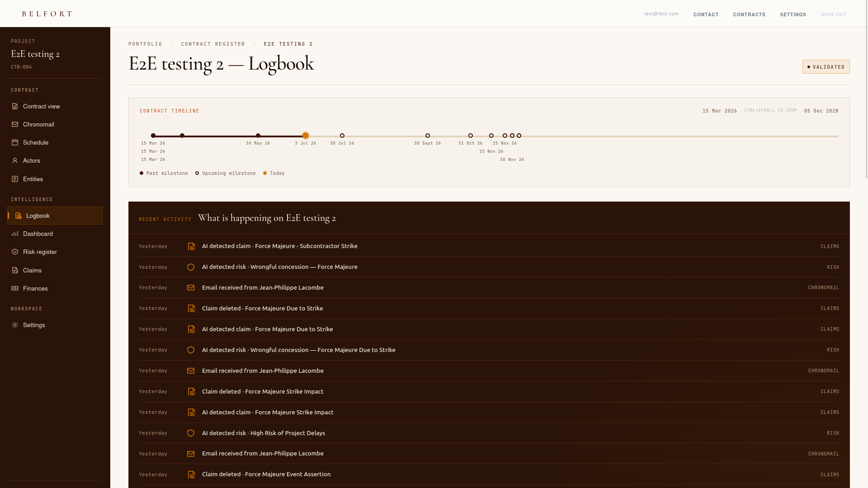Open 'Wrongful concession — Force Majeure Due to Strike' entry
868x488 pixels.
coord(489,350)
